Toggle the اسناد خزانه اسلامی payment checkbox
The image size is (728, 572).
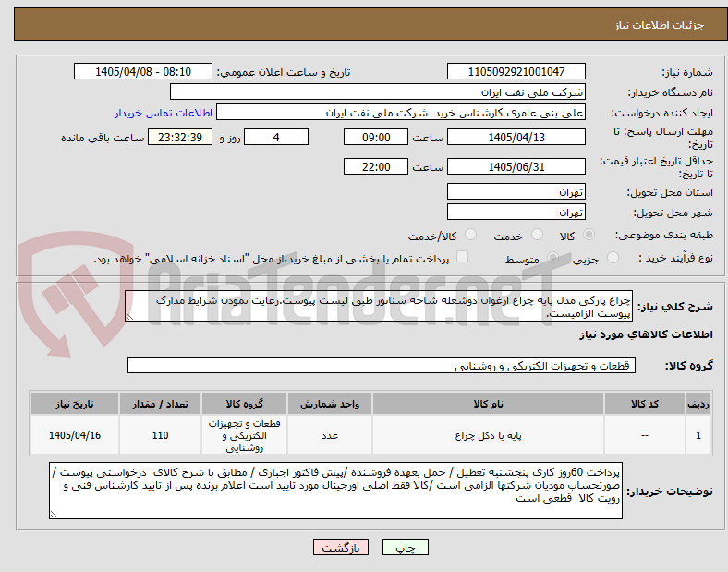462,257
